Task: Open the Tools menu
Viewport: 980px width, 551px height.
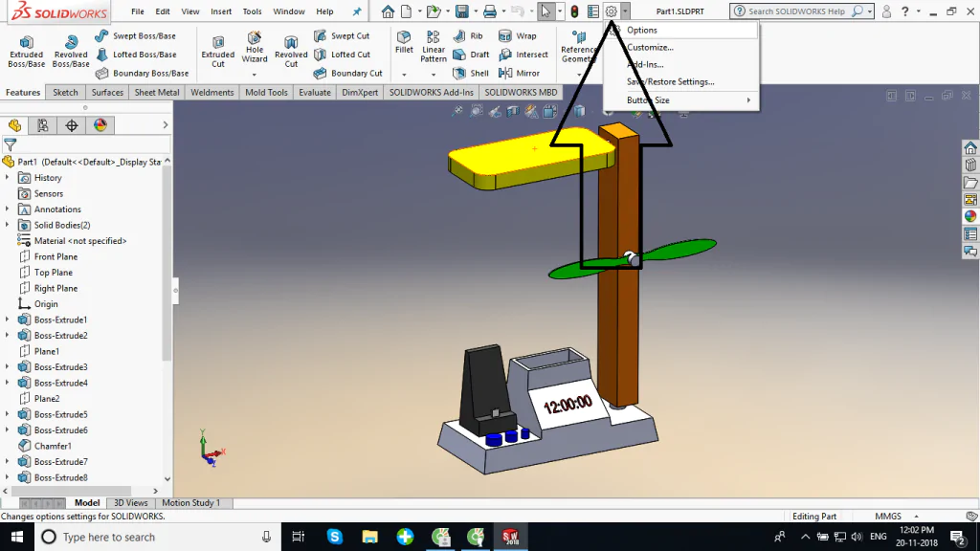Action: point(252,11)
